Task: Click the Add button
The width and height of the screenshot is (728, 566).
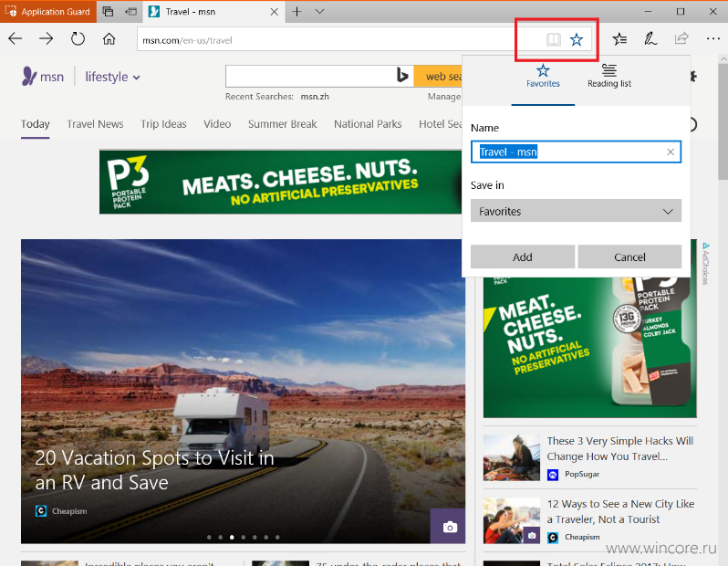Action: click(x=523, y=257)
